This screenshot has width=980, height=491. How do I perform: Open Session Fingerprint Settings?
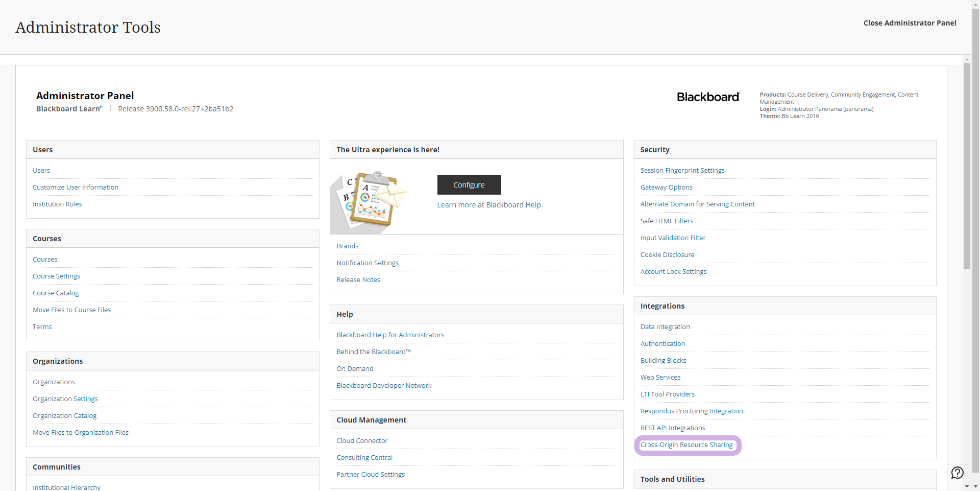pyautogui.click(x=682, y=171)
